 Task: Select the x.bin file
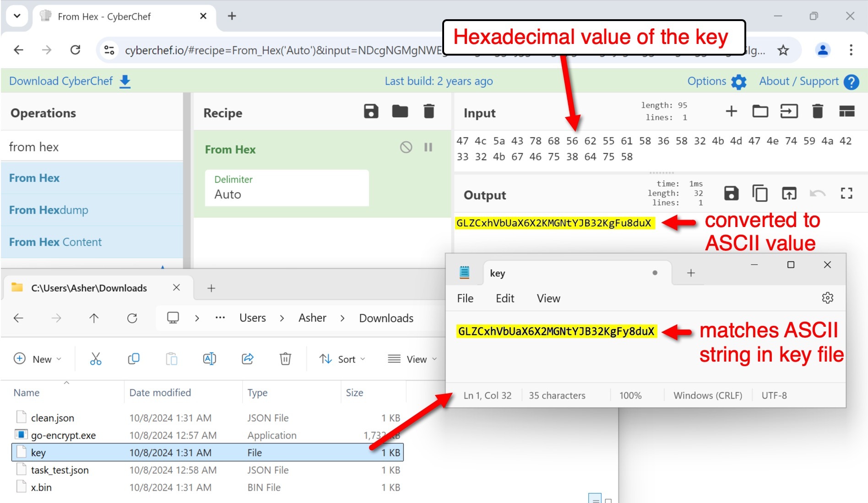[x=207, y=487]
